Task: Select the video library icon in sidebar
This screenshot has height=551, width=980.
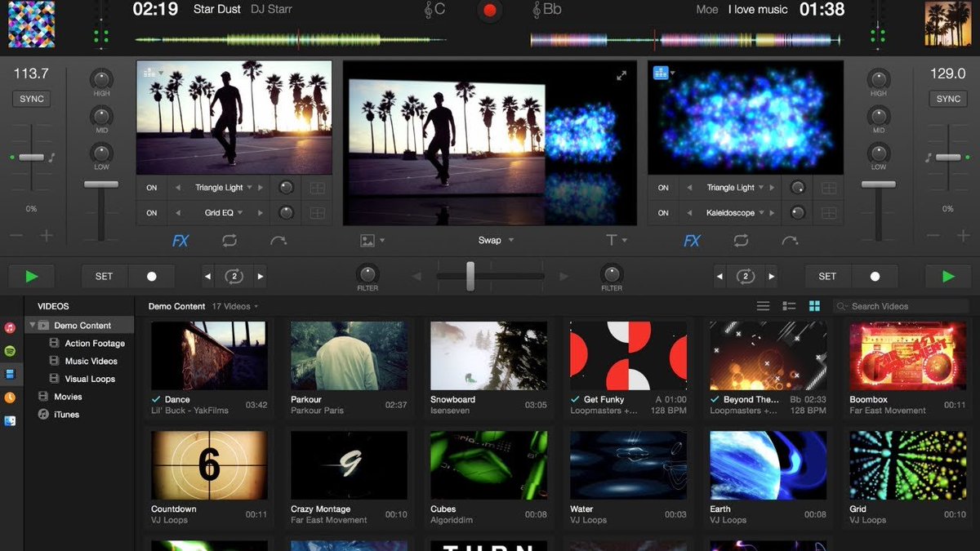Action: tap(10, 374)
